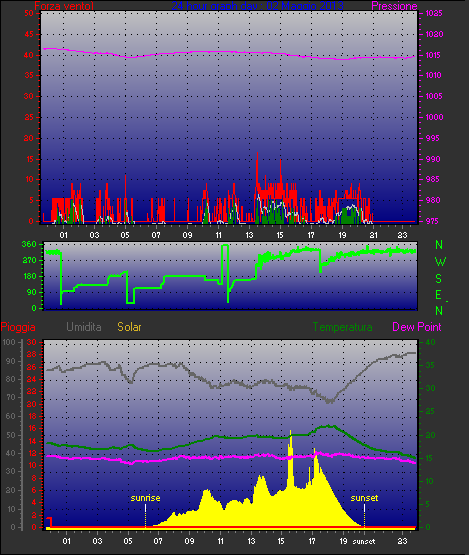The height and width of the screenshot is (555, 469).
Task: Click the sunrise marker in solar graph
Action: 145,498
